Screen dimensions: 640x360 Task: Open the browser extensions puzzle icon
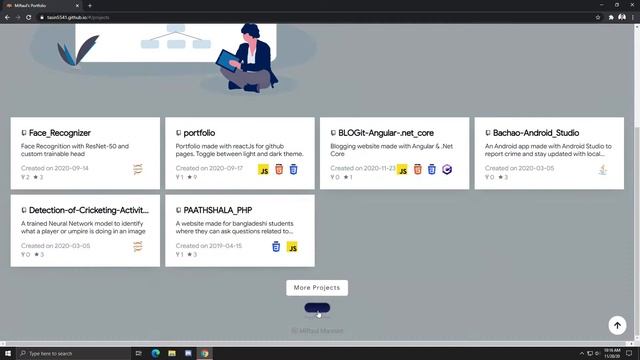[611, 18]
